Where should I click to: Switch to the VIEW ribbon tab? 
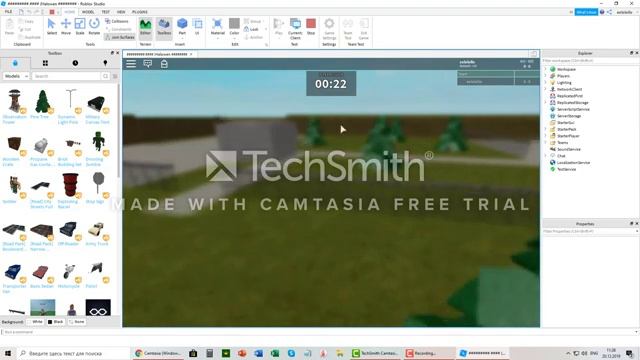pyautogui.click(x=121, y=12)
